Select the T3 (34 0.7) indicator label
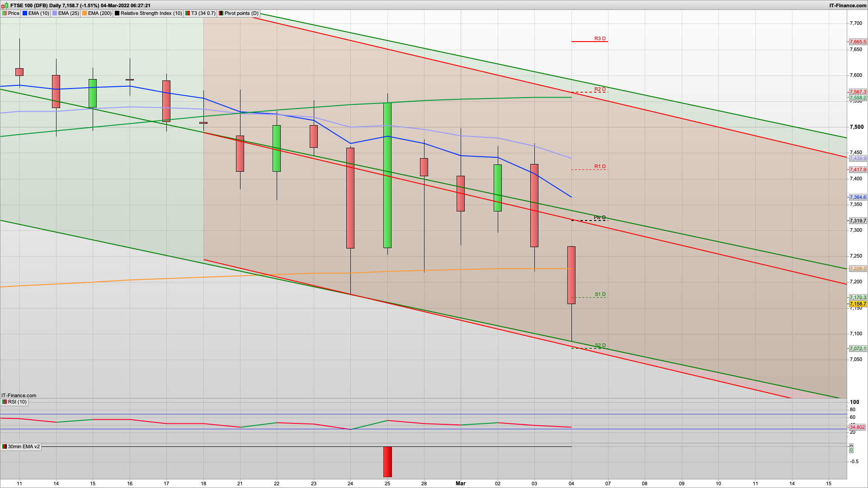 (x=203, y=13)
